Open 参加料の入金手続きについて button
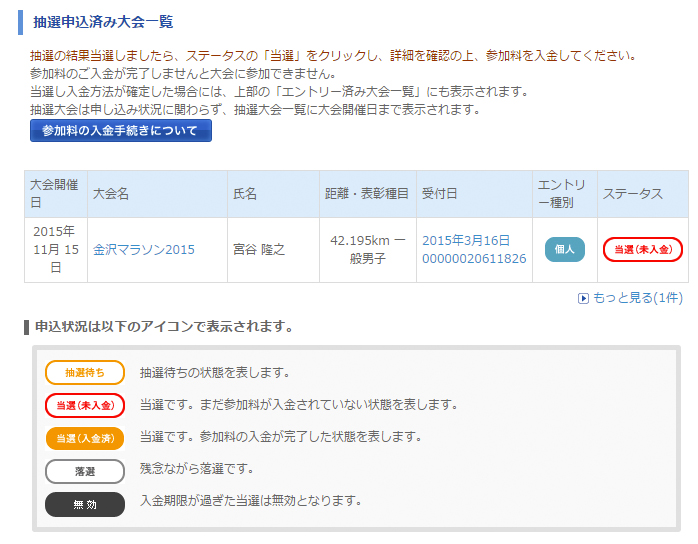 tap(120, 131)
